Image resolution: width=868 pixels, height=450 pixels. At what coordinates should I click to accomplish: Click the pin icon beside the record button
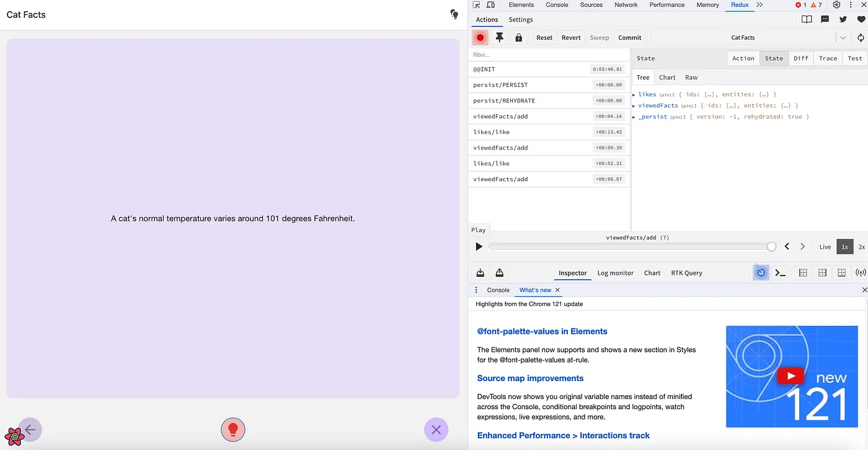click(x=500, y=38)
